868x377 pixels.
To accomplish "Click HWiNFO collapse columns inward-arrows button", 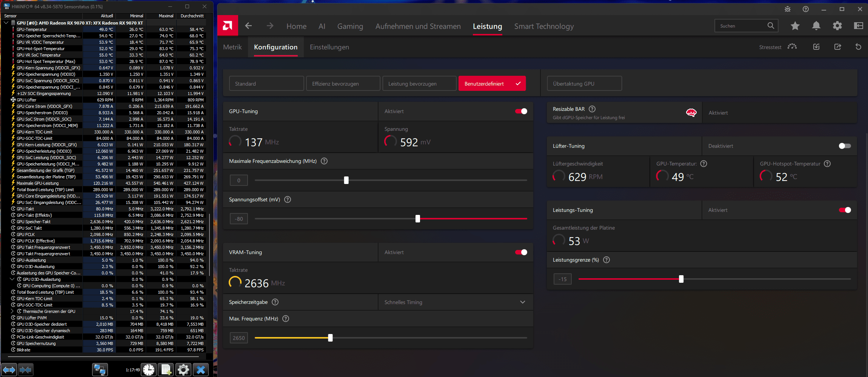I will 26,370.
